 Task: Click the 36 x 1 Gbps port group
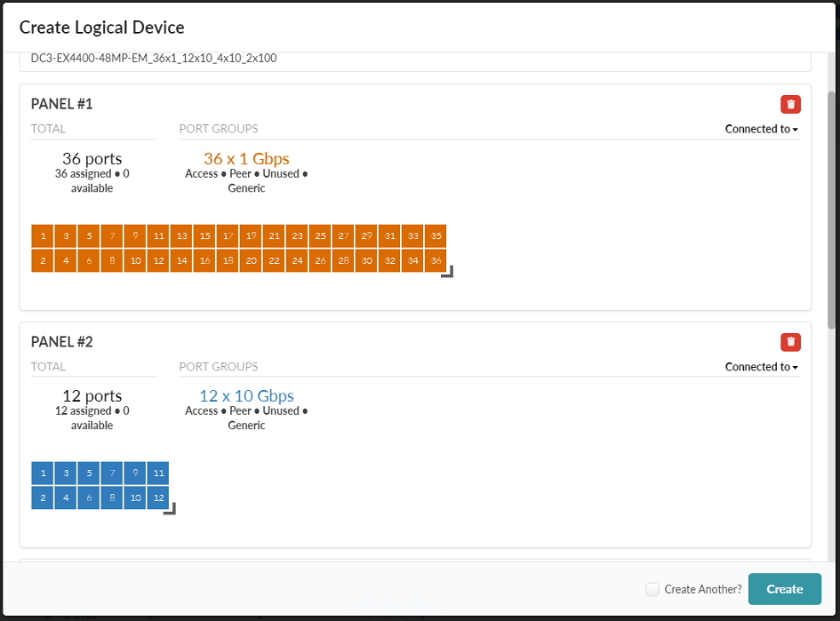pos(246,159)
